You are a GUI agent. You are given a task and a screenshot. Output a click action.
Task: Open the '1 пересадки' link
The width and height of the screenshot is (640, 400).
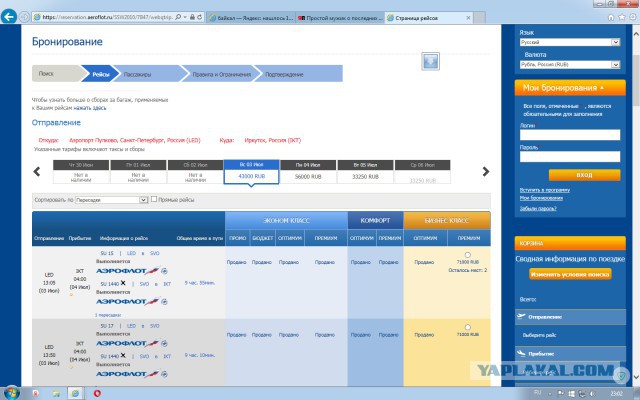point(108,315)
